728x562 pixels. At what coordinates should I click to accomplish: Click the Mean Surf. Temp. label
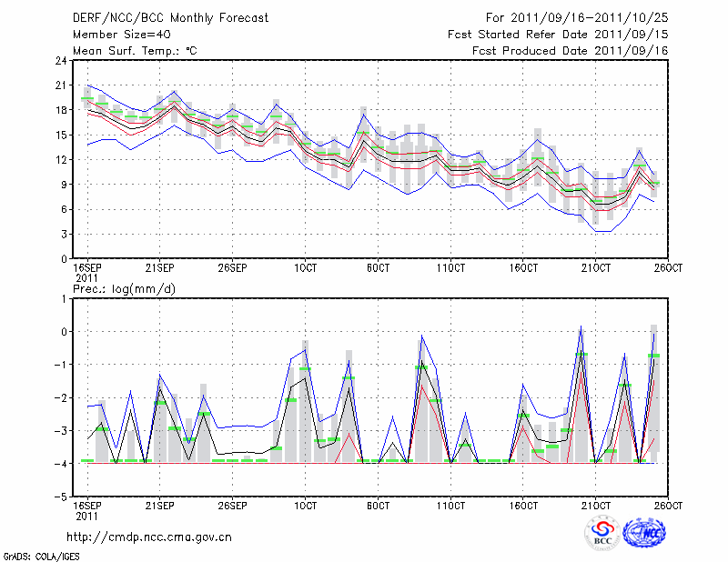point(135,51)
